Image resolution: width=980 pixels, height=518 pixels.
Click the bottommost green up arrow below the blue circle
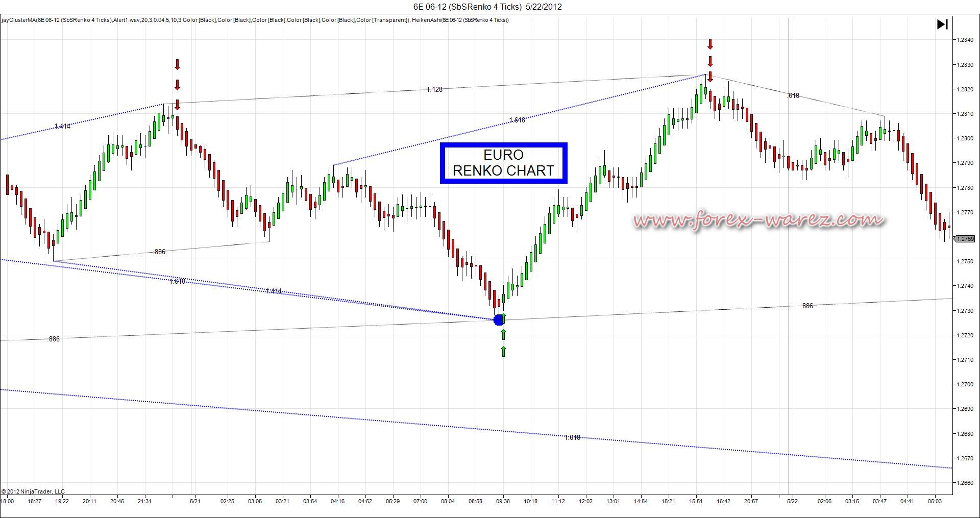coord(503,351)
